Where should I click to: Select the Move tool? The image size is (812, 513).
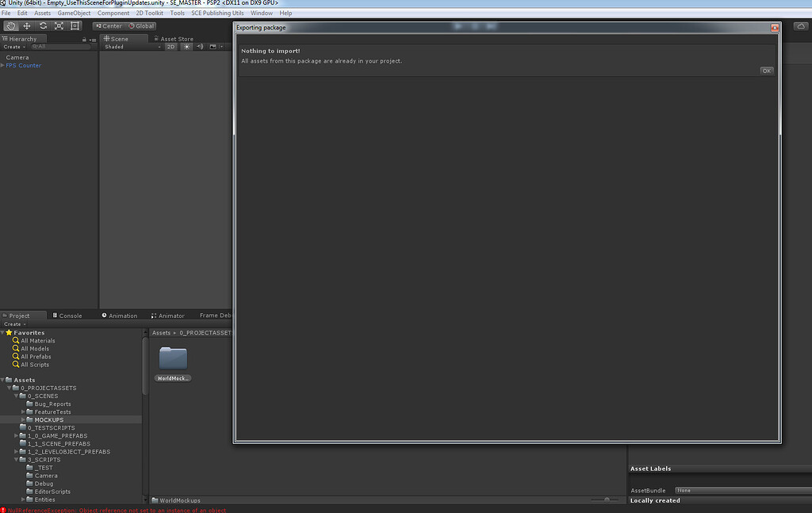tap(27, 25)
